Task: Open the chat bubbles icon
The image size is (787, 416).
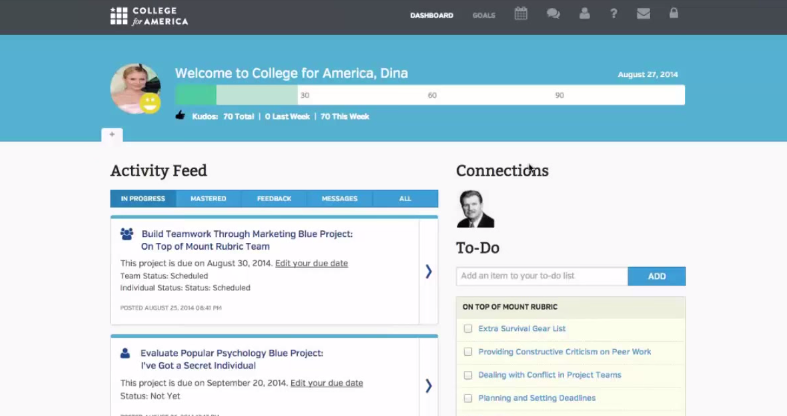Action: click(553, 14)
